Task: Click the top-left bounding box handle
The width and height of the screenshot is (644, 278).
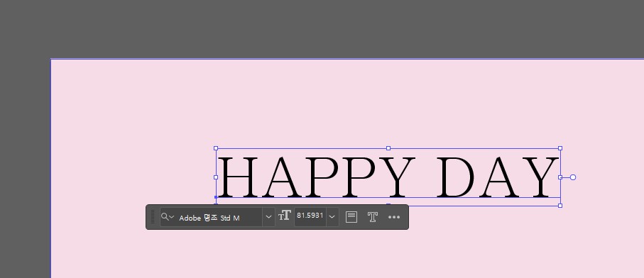Action: tap(216, 148)
